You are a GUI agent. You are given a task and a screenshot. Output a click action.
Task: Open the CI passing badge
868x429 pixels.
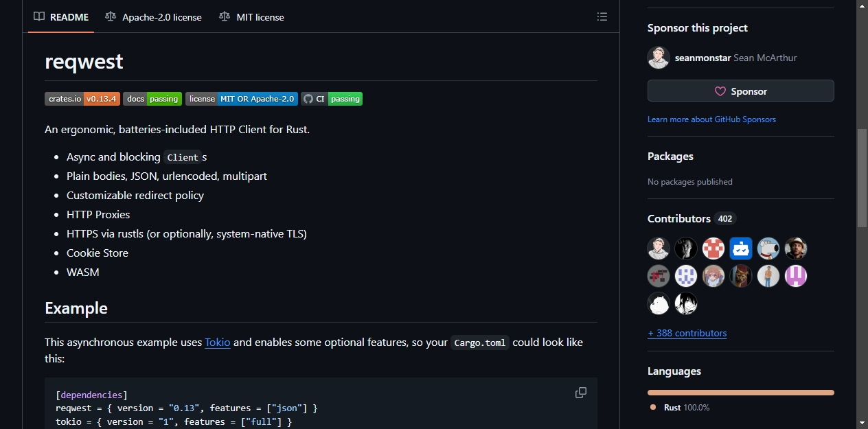coord(332,99)
